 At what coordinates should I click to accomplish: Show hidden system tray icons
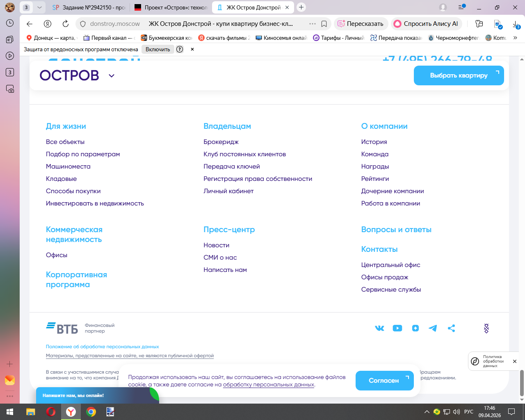pyautogui.click(x=427, y=412)
